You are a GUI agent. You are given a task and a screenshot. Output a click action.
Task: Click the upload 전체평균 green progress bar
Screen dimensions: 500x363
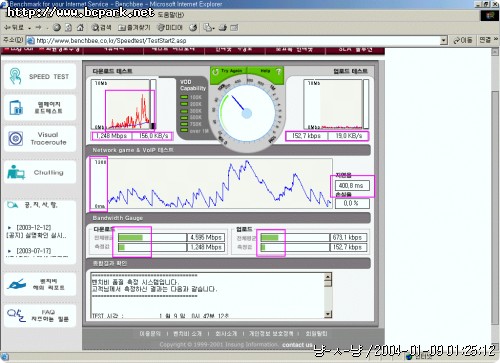269,237
